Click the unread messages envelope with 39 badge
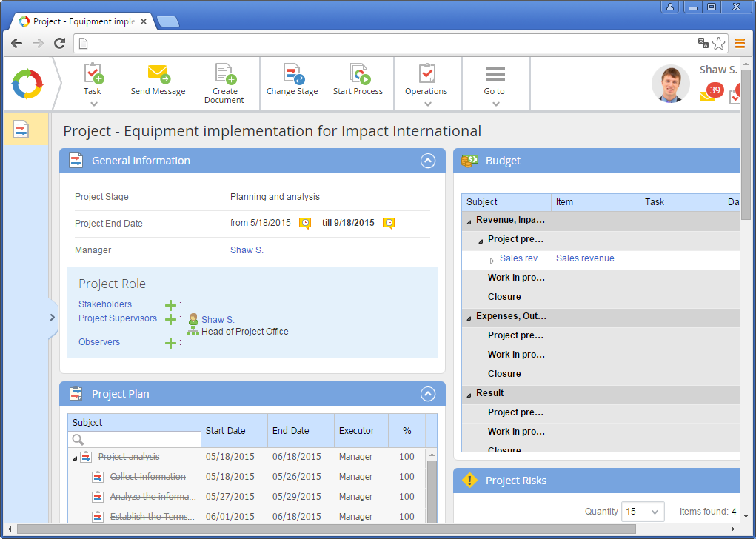Viewport: 756px width, 539px height. (x=707, y=96)
